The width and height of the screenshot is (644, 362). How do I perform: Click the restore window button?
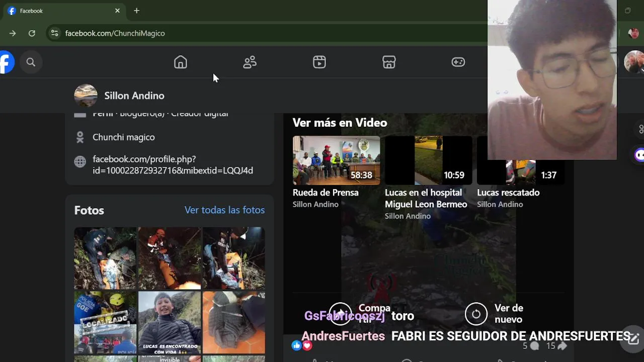(x=628, y=11)
